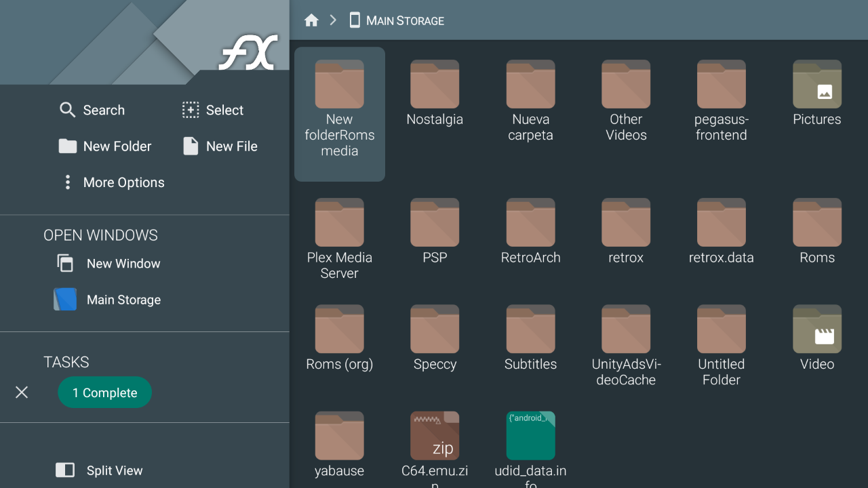This screenshot has height=488, width=868.
Task: Activate Select mode in side menu
Action: [x=213, y=110]
